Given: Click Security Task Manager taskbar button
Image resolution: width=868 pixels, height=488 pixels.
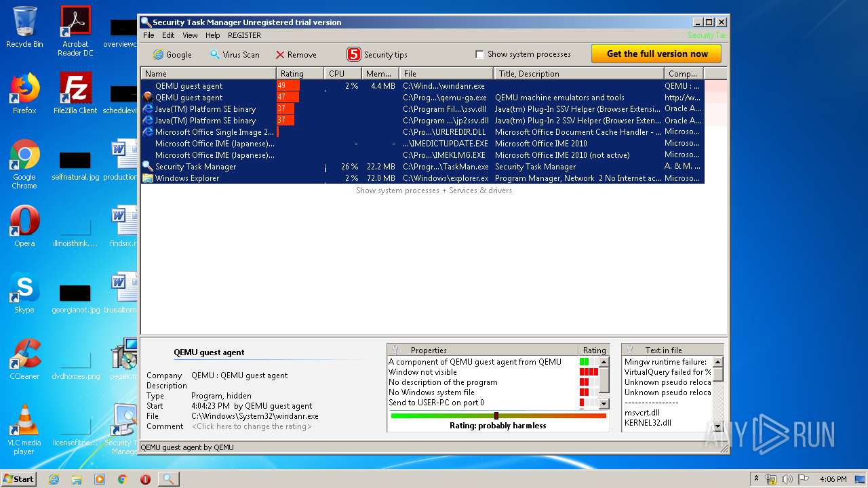Looking at the screenshot, I should click(x=168, y=479).
